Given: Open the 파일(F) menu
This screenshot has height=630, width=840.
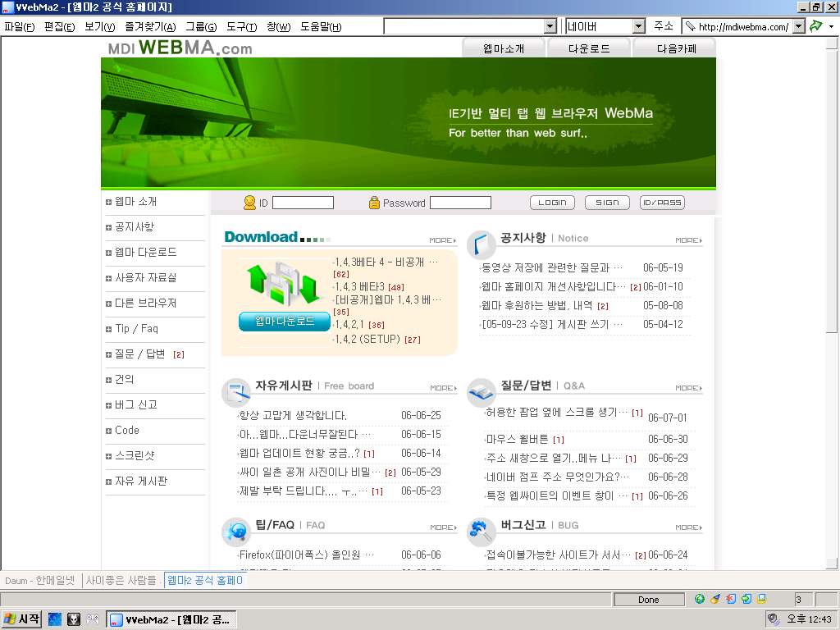Looking at the screenshot, I should 20,27.
